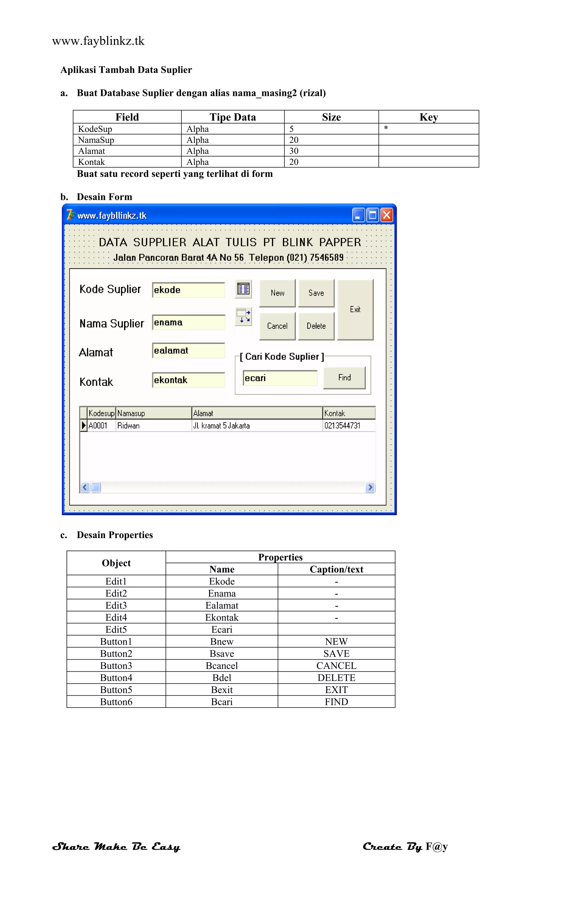Click the DataSource component icon

[243, 316]
